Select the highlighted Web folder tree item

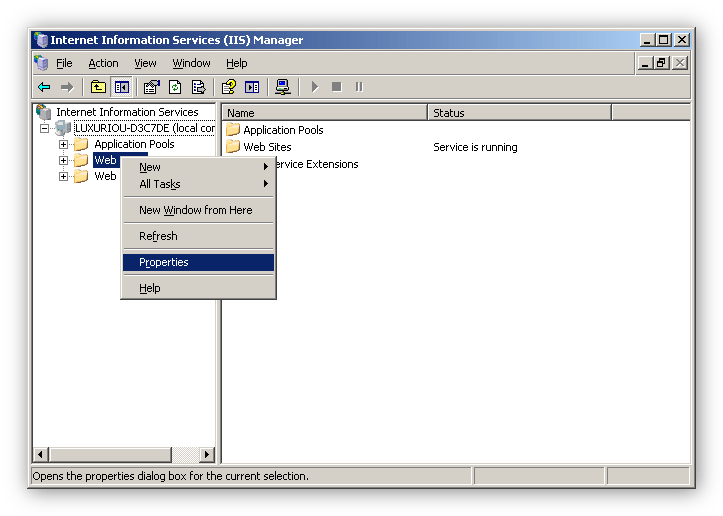105,160
